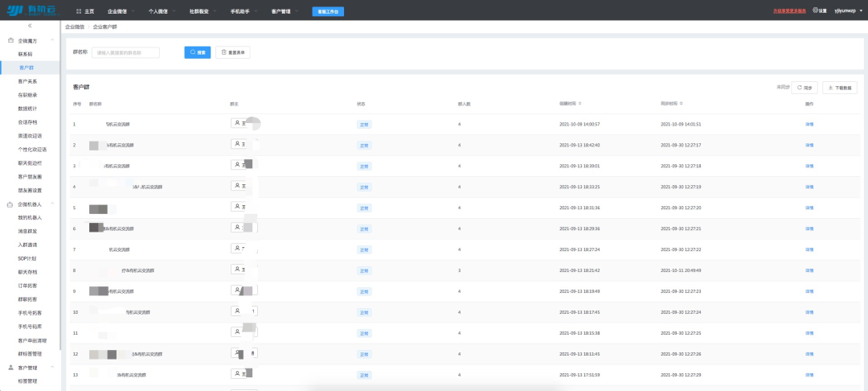This screenshot has width=868, height=391.
Task: Open 数据统计 in the sidebar
Action: click(x=27, y=109)
